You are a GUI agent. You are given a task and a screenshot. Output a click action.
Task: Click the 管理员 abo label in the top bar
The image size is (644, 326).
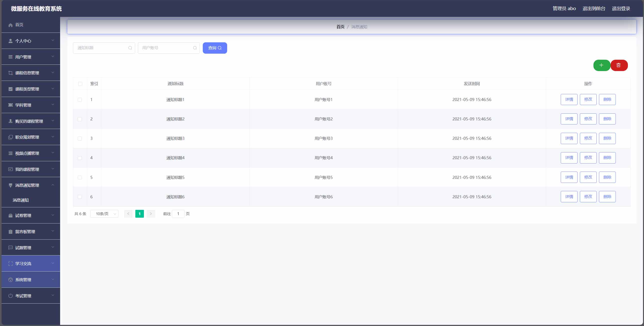click(x=564, y=9)
